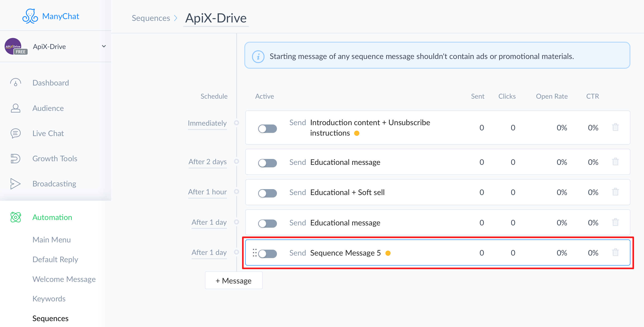
Task: Open Growth Tools
Action: click(55, 159)
